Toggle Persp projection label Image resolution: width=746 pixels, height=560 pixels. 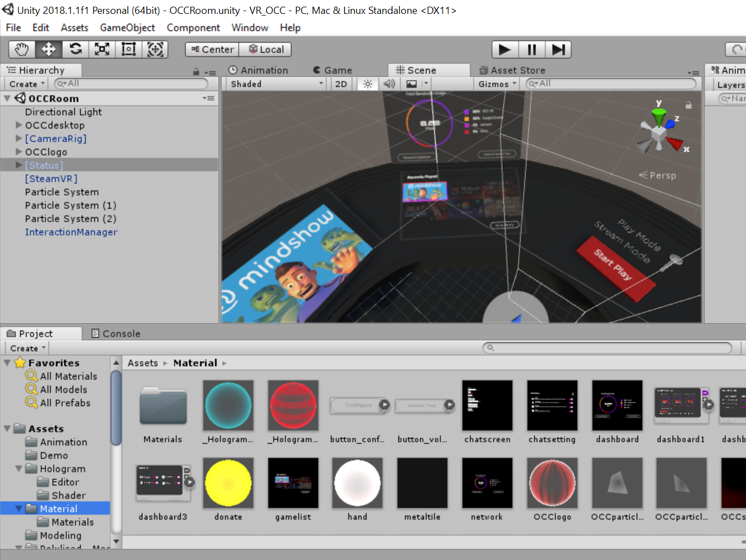pos(657,176)
